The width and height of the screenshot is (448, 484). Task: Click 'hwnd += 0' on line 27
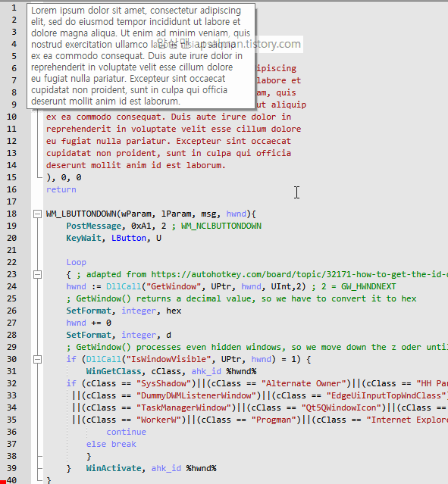point(89,323)
